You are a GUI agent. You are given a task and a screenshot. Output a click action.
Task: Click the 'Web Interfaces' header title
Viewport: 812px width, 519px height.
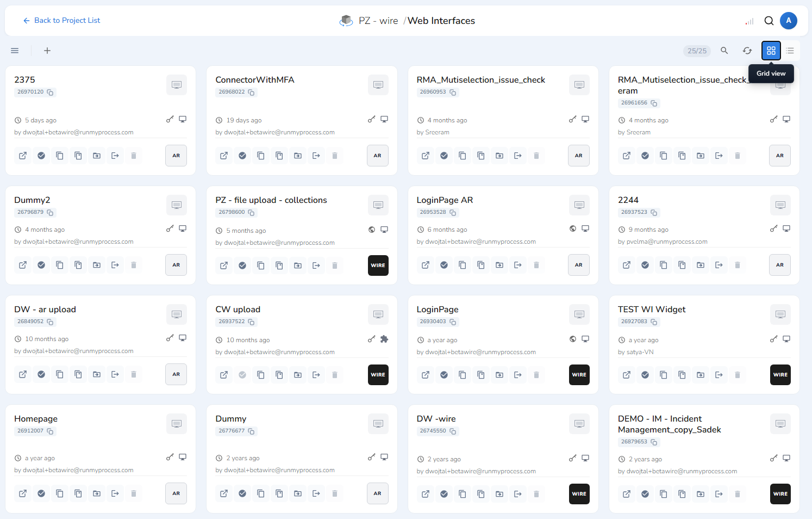click(x=441, y=21)
